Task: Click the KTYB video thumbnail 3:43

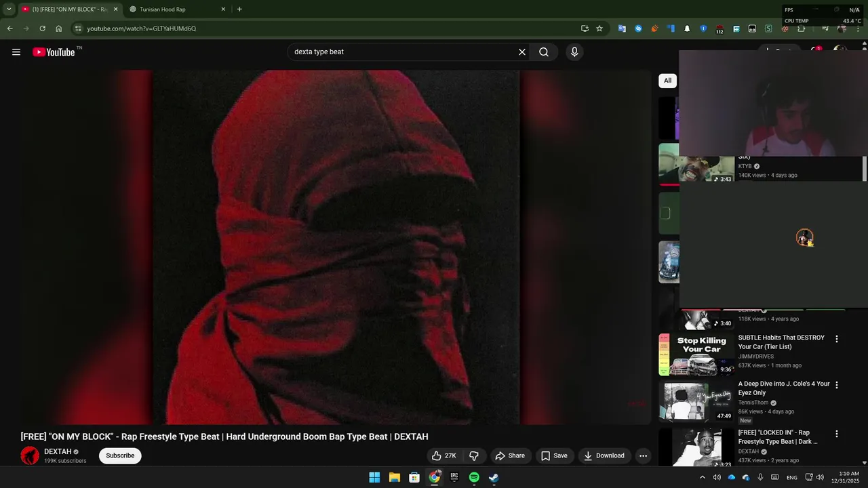Action: 696,163
